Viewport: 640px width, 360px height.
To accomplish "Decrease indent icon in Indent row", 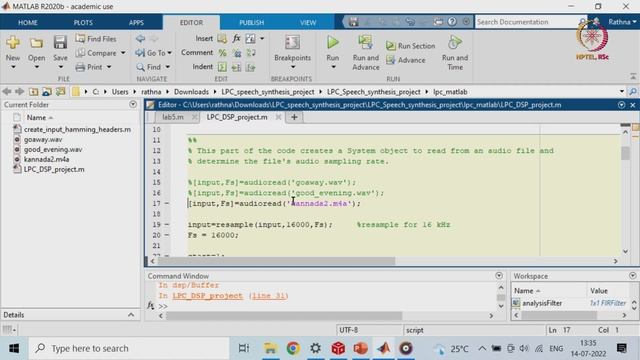I will tap(251, 67).
